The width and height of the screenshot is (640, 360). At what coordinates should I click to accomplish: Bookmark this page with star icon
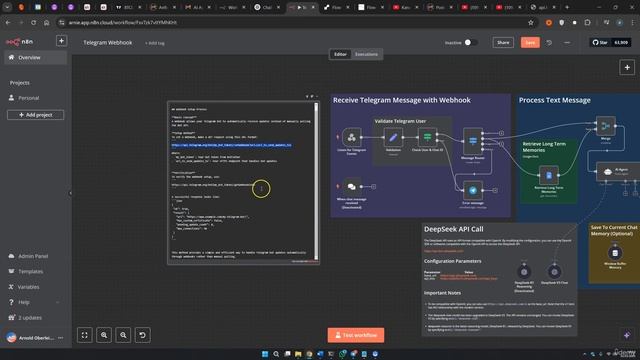(531, 22)
